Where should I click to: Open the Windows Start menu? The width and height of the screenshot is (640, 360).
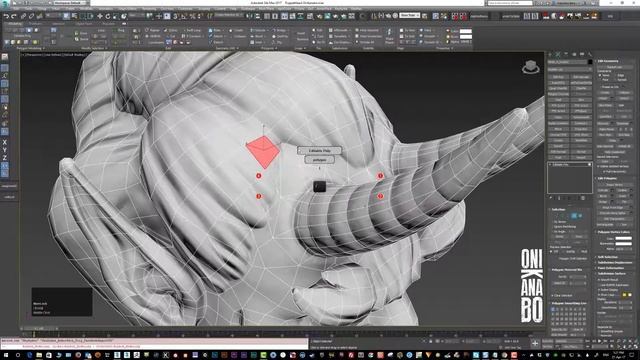click(x=6, y=355)
